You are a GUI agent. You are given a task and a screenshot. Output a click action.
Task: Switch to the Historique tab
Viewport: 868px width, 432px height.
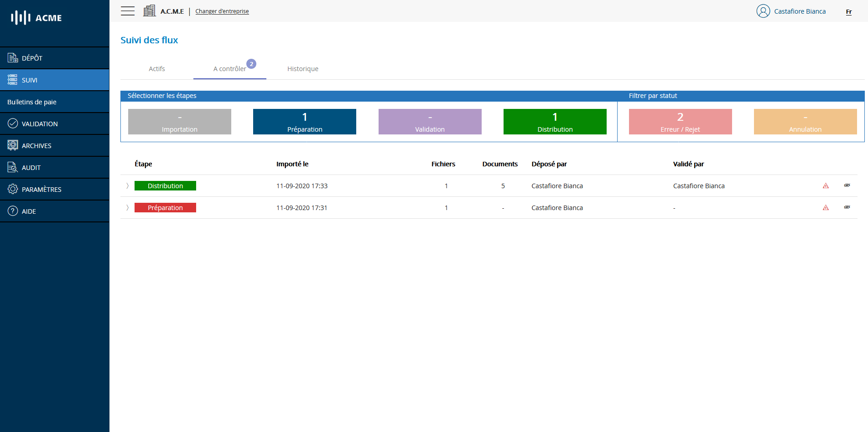tap(302, 69)
